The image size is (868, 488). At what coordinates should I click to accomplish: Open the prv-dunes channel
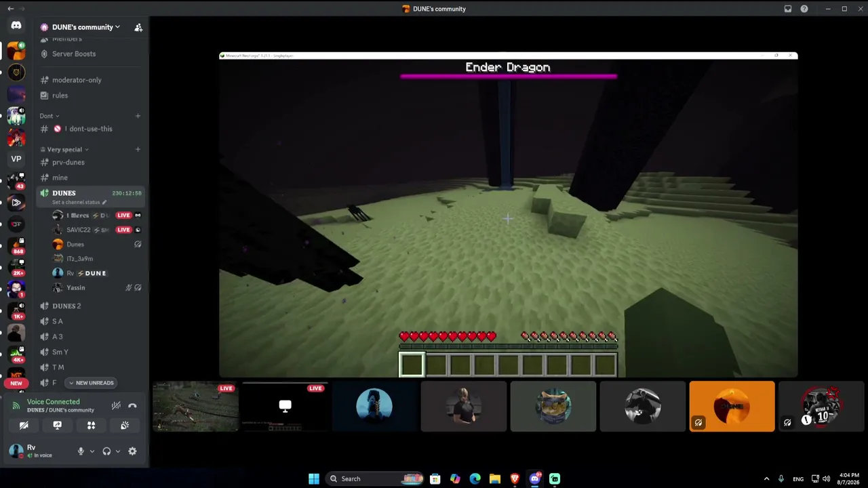point(68,163)
